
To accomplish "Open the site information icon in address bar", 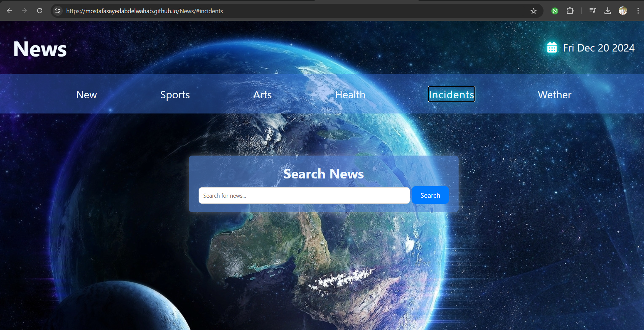I will click(x=58, y=11).
